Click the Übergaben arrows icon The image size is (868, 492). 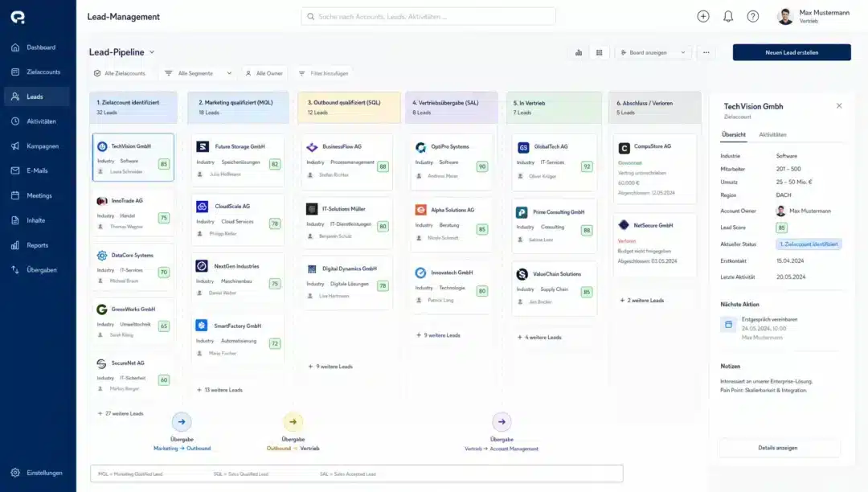pos(15,269)
